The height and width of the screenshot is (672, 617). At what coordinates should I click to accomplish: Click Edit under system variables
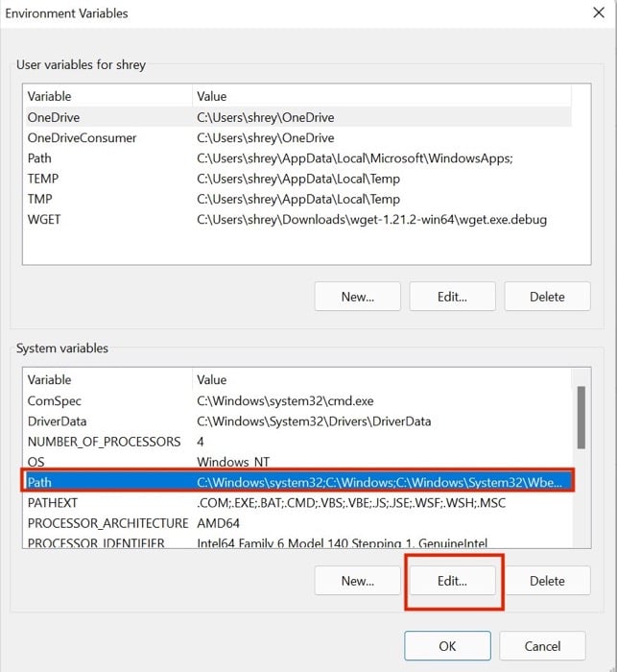pyautogui.click(x=453, y=581)
